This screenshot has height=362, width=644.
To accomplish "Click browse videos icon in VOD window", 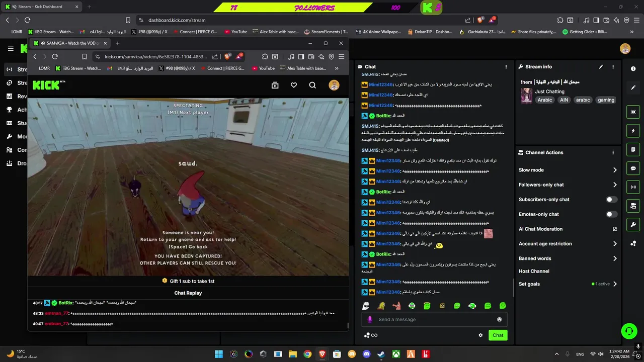I will tap(275, 85).
